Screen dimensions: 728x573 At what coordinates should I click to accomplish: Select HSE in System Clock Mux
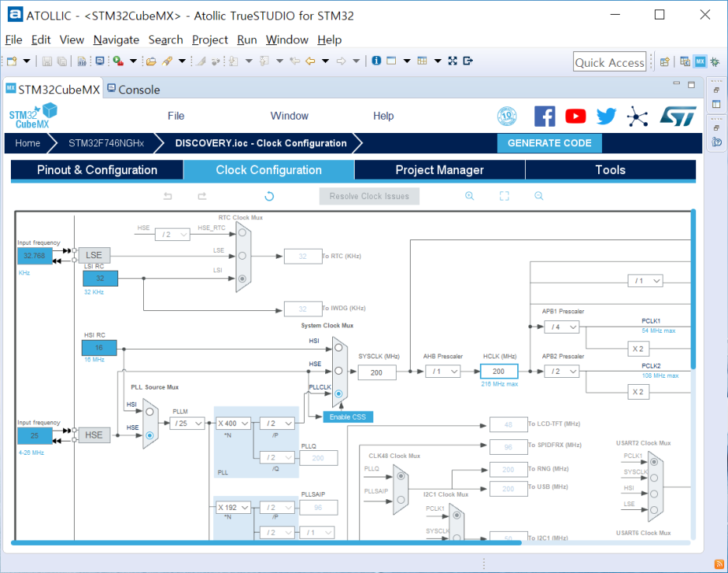pyautogui.click(x=338, y=371)
